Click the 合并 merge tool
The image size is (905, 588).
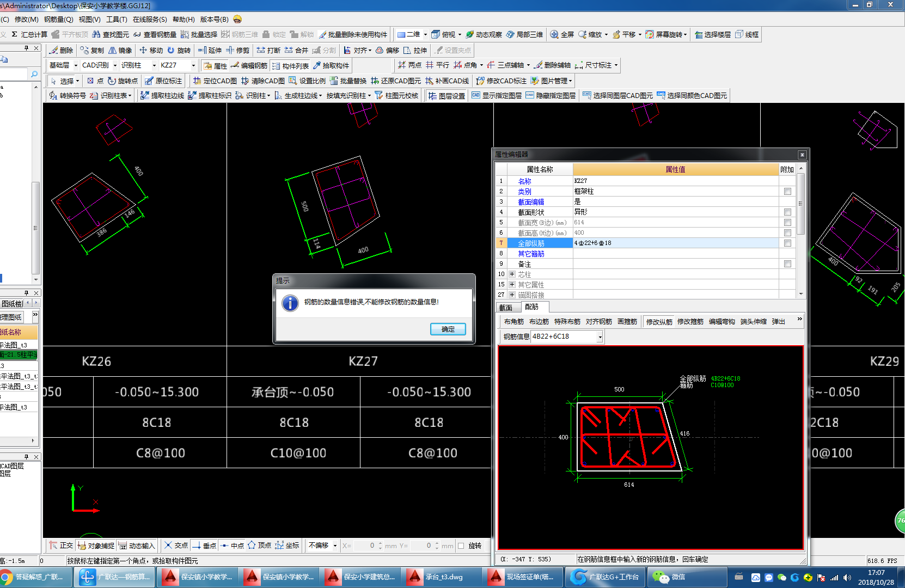click(296, 50)
